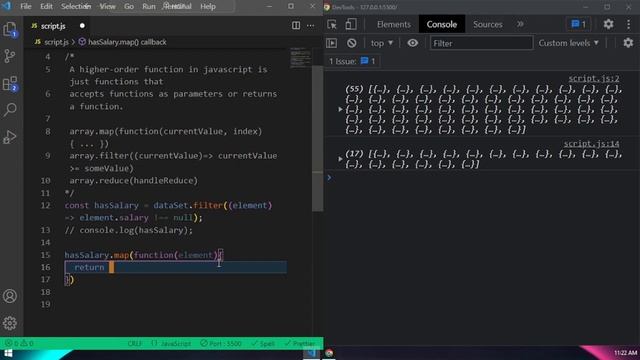
Task: Open the console settings gear
Action: [x=628, y=43]
